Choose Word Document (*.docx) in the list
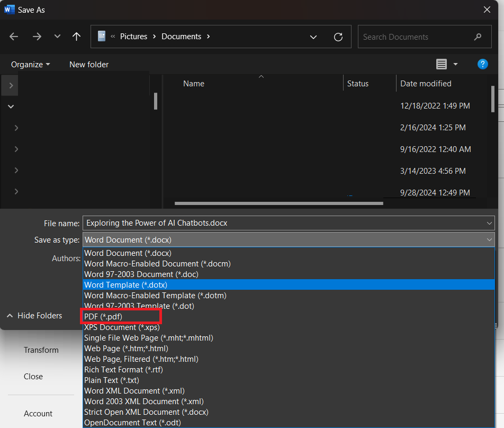Viewport: 504px width, 428px height. [x=289, y=253]
